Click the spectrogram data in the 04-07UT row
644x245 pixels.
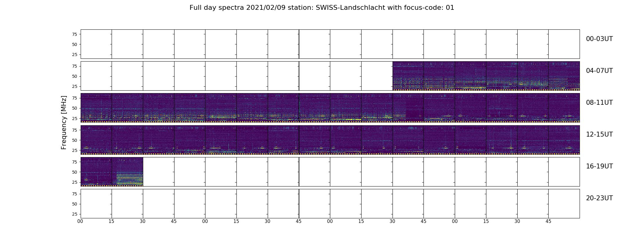[x=486, y=76]
